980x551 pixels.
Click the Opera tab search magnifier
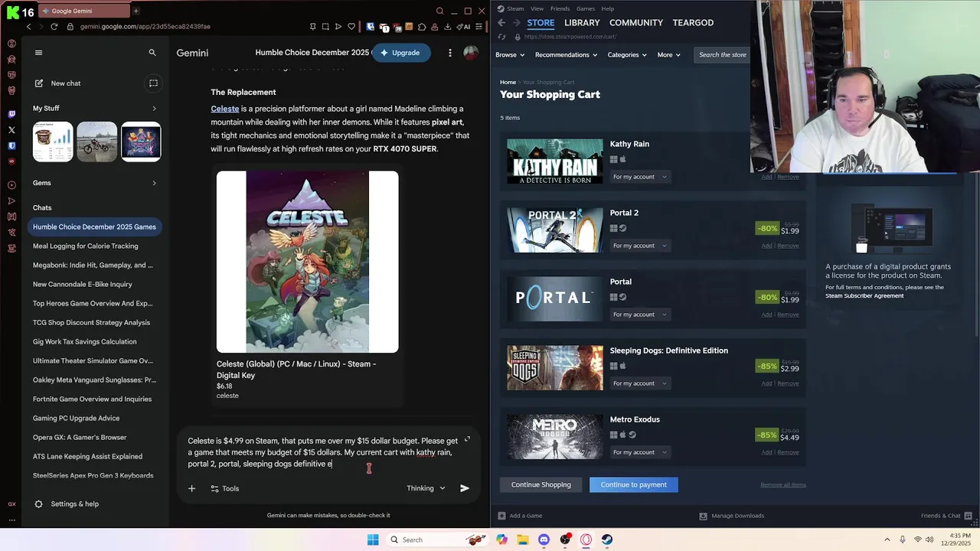pos(439,11)
